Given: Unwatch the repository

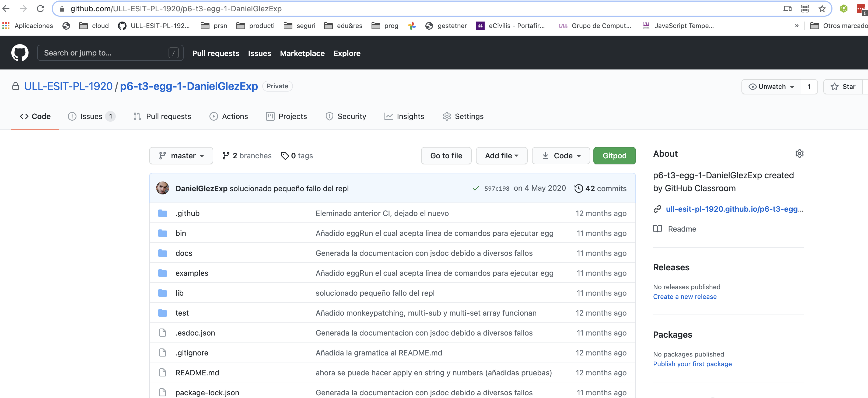Looking at the screenshot, I should [772, 87].
